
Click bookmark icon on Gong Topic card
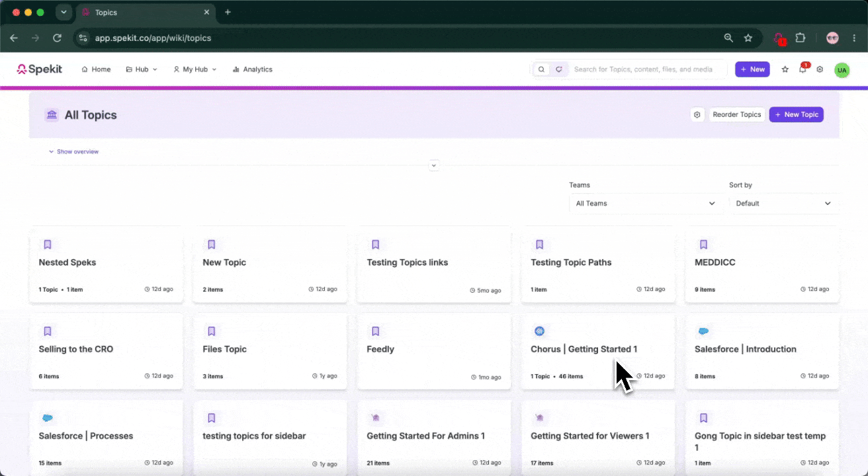point(704,418)
